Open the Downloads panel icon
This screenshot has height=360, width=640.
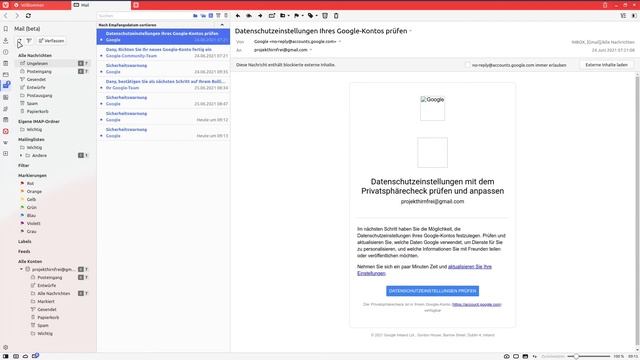coord(5,40)
